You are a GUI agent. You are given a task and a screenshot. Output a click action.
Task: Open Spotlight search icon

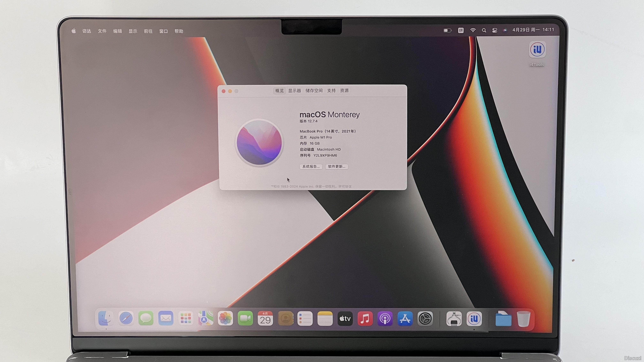[x=484, y=30]
